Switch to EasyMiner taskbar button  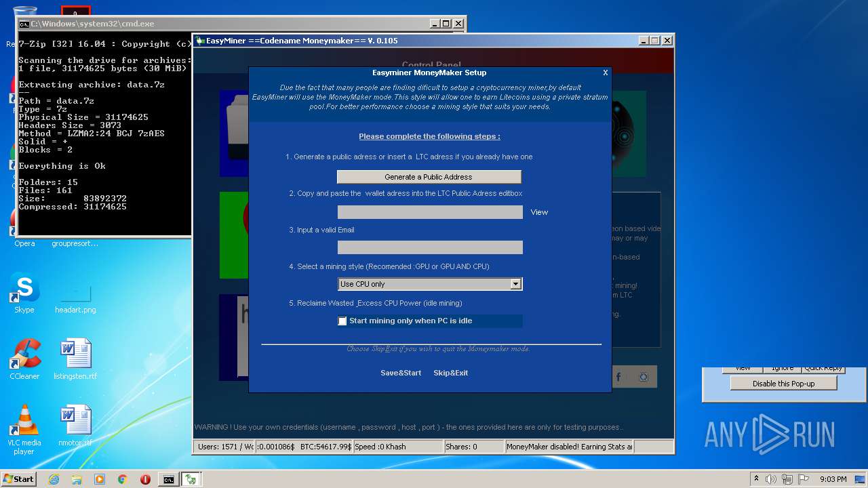click(x=191, y=479)
